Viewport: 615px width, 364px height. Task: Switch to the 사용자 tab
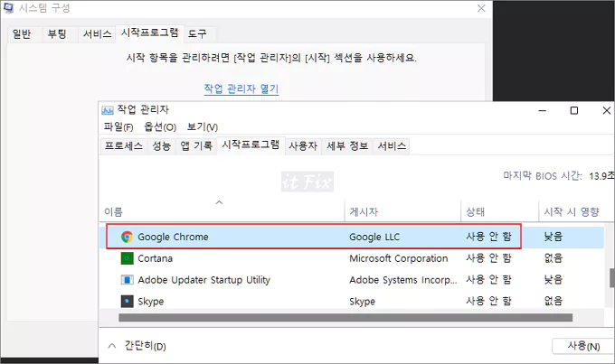click(x=303, y=146)
